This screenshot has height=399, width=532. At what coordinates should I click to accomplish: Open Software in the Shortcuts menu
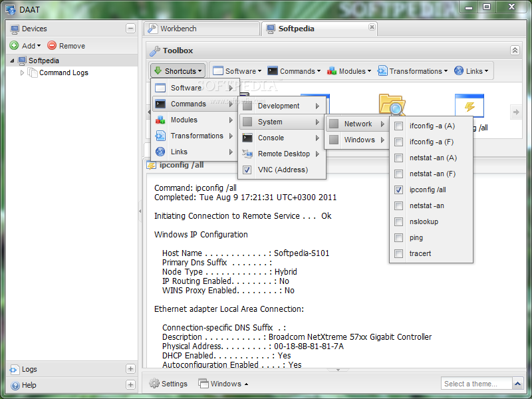pyautogui.click(x=194, y=88)
